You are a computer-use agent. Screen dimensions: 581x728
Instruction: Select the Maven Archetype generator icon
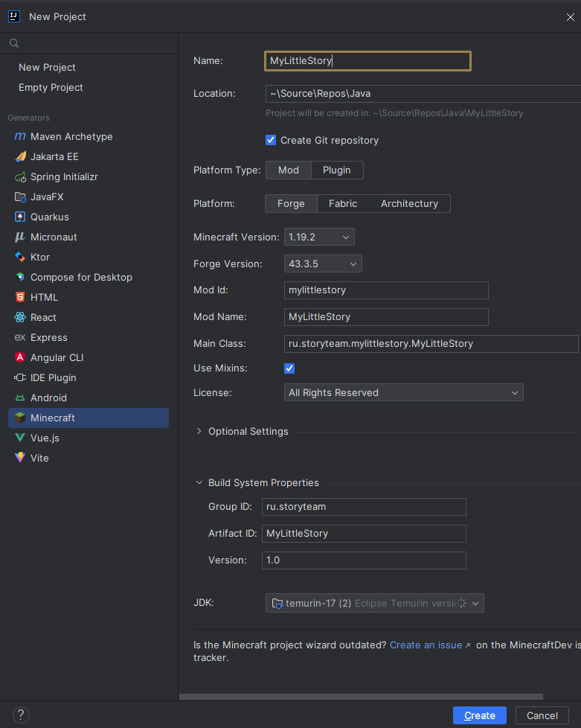(20, 136)
